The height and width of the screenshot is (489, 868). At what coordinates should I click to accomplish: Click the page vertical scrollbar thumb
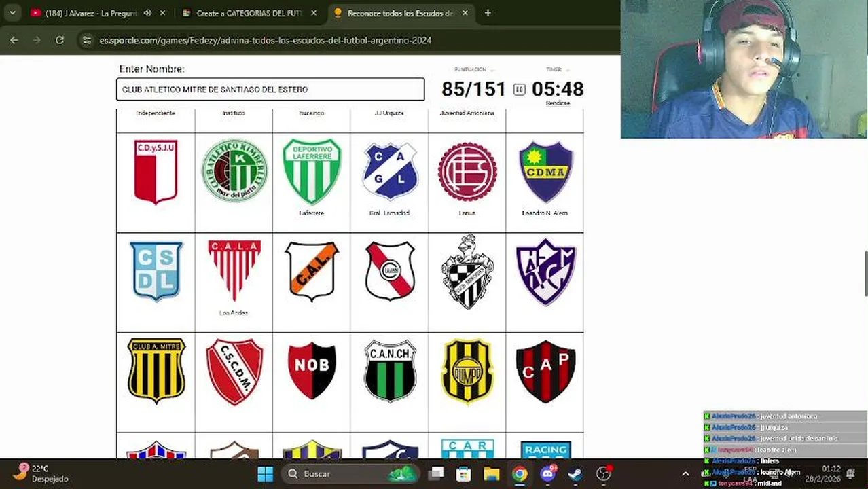865,274
